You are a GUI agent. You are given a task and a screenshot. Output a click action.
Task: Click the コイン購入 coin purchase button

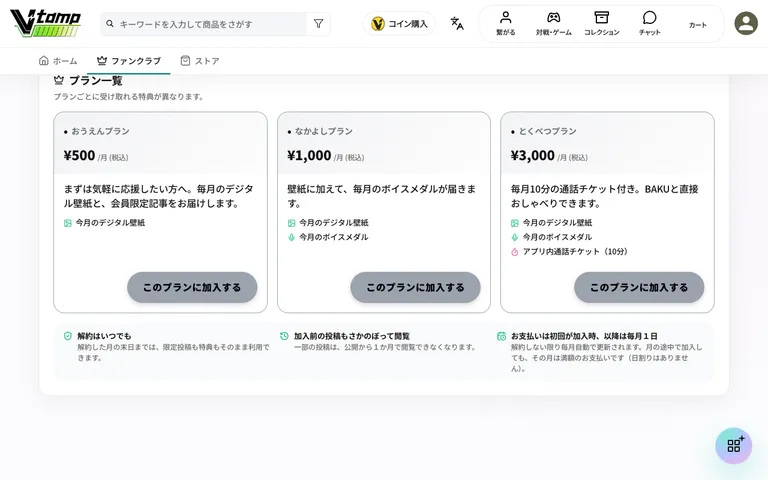click(x=399, y=24)
